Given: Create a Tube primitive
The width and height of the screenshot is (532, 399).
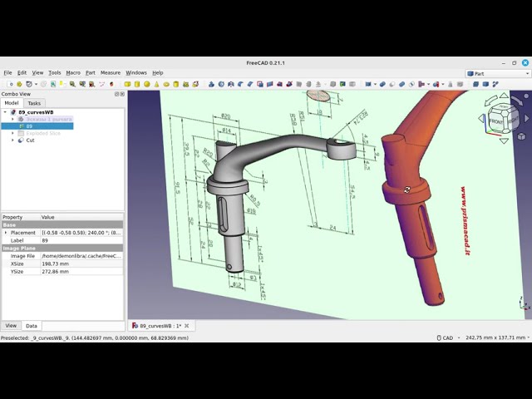Looking at the screenshot, I should point(175,84).
